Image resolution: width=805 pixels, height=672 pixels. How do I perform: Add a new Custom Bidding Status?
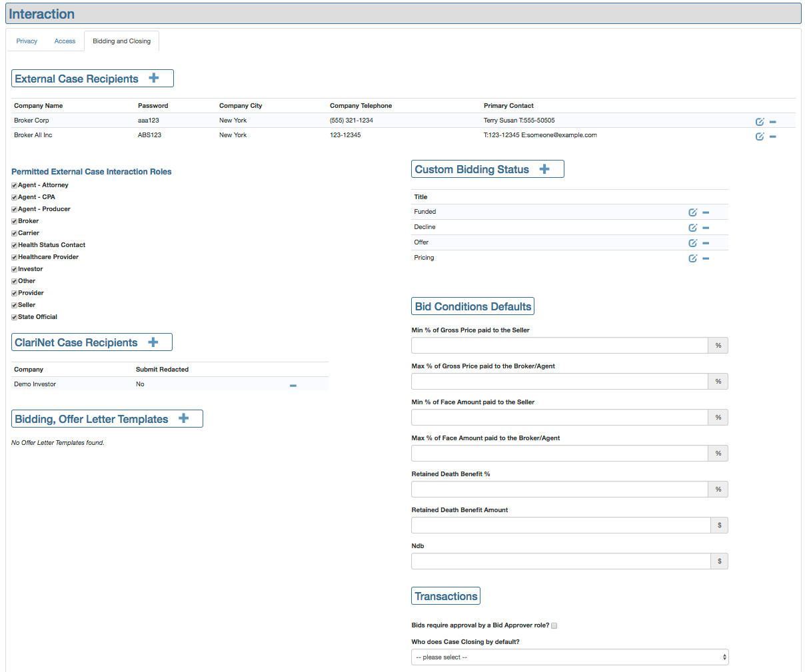544,169
